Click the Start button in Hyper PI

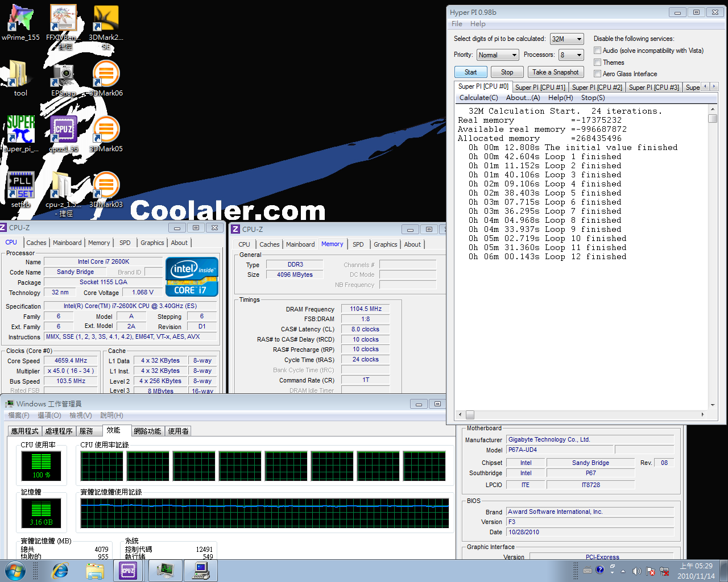[470, 72]
